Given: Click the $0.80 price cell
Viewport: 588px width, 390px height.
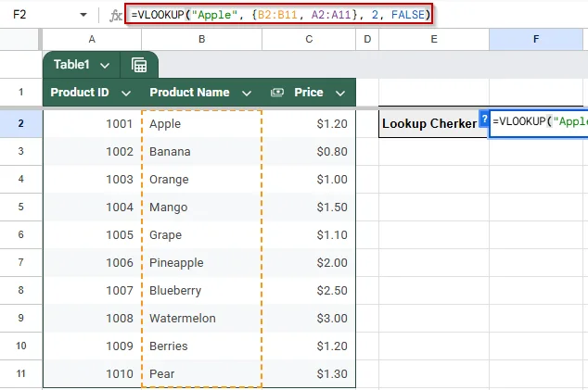Looking at the screenshot, I should [x=309, y=151].
